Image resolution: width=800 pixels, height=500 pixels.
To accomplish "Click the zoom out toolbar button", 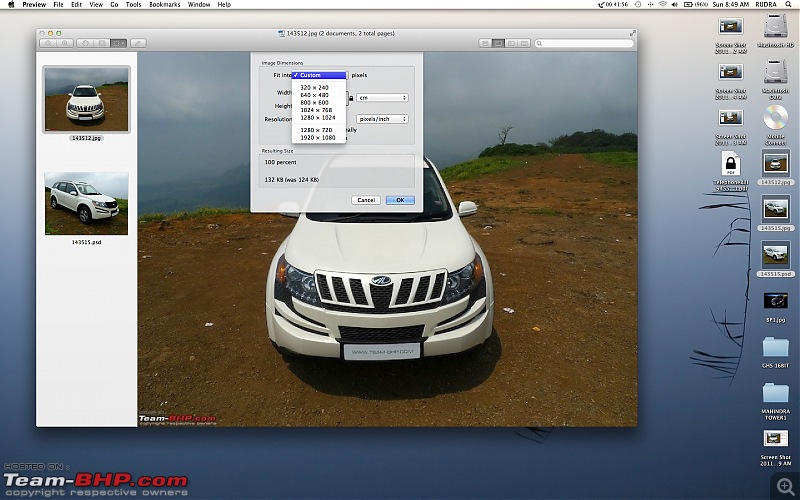I will [x=48, y=43].
